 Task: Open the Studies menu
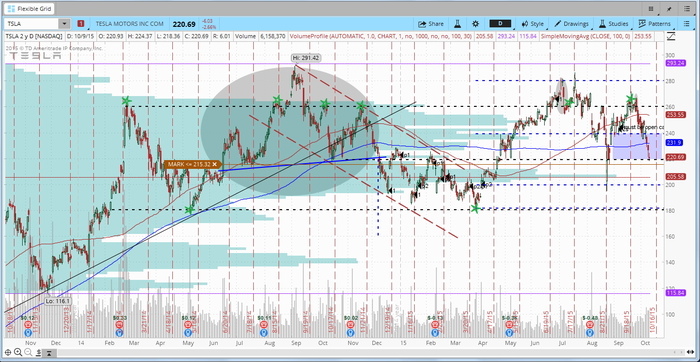tap(614, 24)
